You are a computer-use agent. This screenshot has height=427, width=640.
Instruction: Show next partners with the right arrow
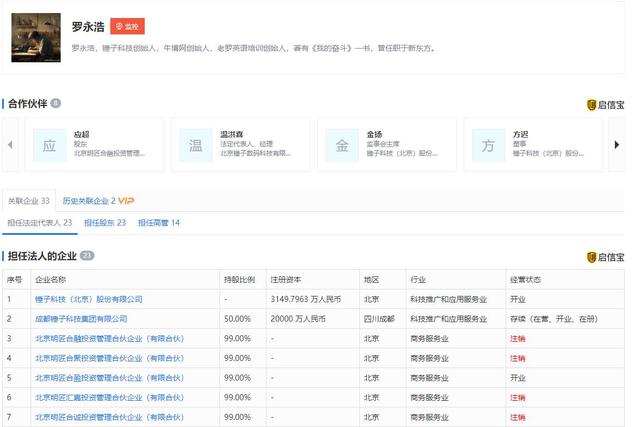[617, 145]
